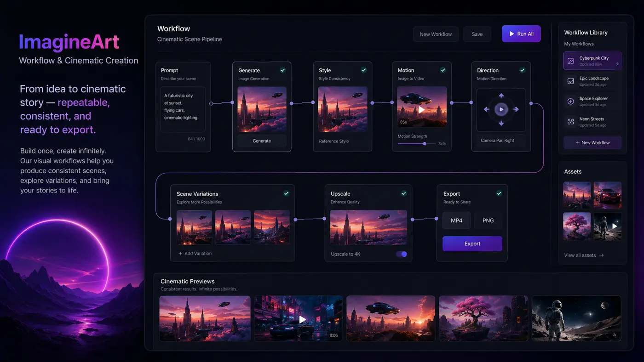Toggle the Upscale node checkmark
Screen dimensions: 644x362
click(403, 193)
